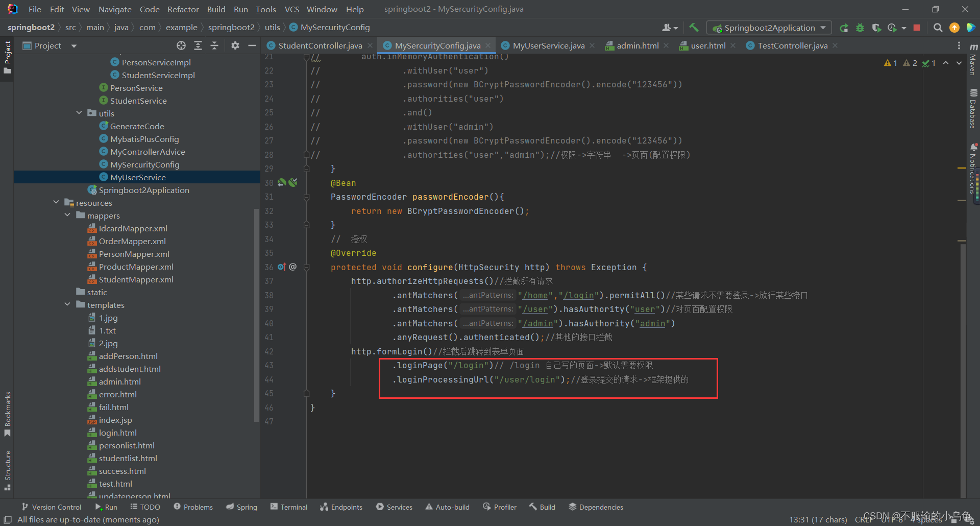Open the Endpoints tool window

tap(341, 507)
